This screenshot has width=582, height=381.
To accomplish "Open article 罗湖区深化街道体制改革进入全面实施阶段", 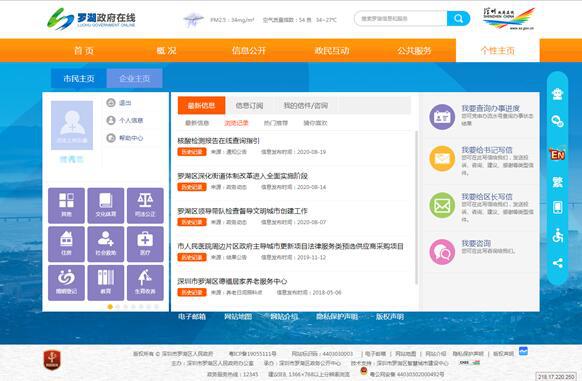I will [242, 176].
